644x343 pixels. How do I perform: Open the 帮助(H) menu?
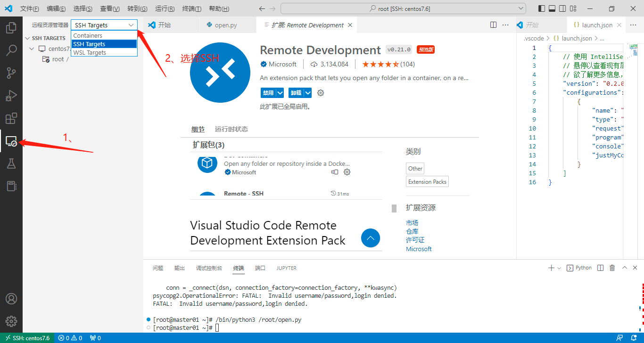click(219, 9)
